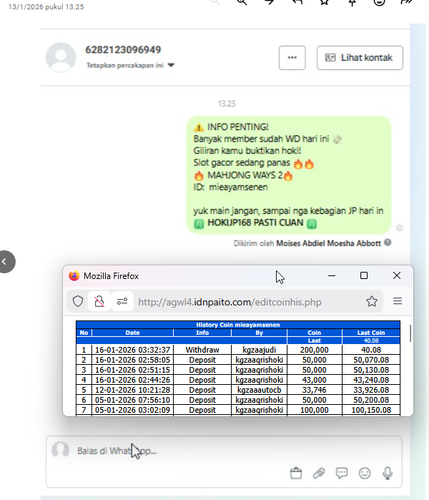
Task: Open the shopping bag icon in reply box
Action: pyautogui.click(x=296, y=473)
